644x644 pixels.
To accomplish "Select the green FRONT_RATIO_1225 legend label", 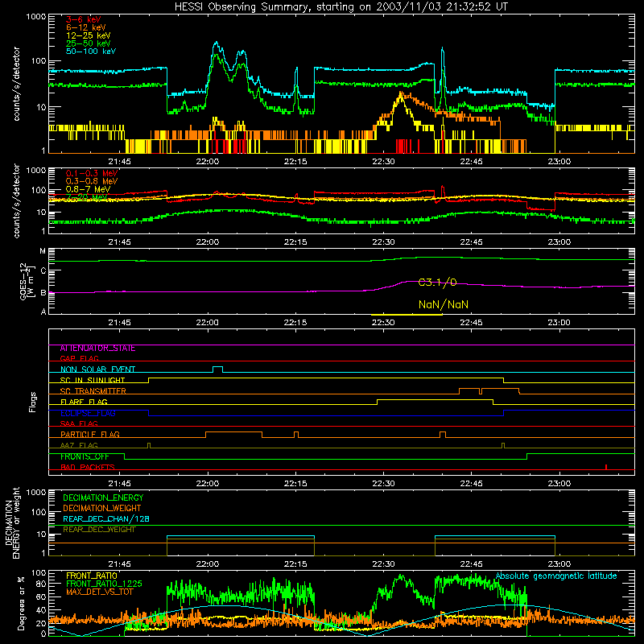I will pyautogui.click(x=104, y=584).
